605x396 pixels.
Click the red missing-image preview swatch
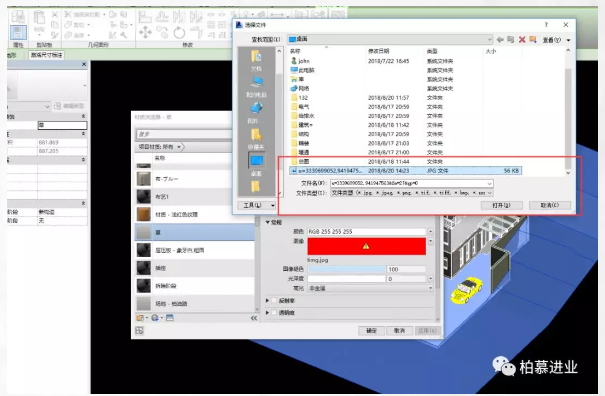click(367, 246)
